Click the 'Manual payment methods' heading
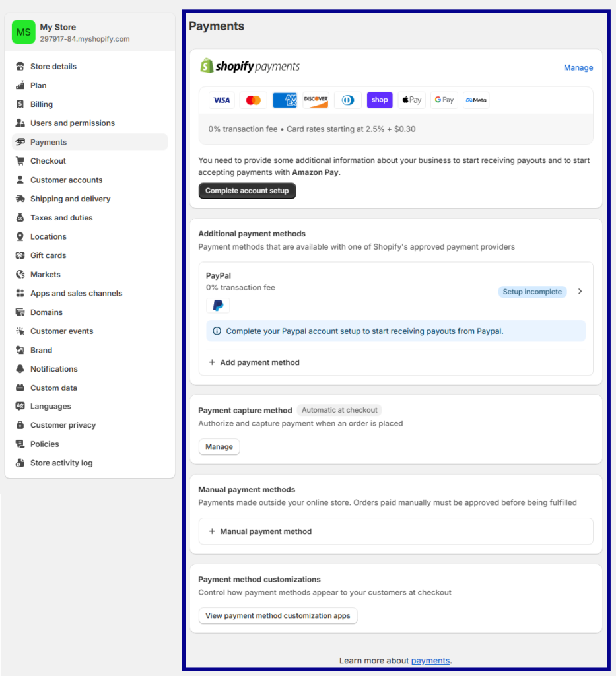Screen dimensions: 616x676 pos(246,490)
